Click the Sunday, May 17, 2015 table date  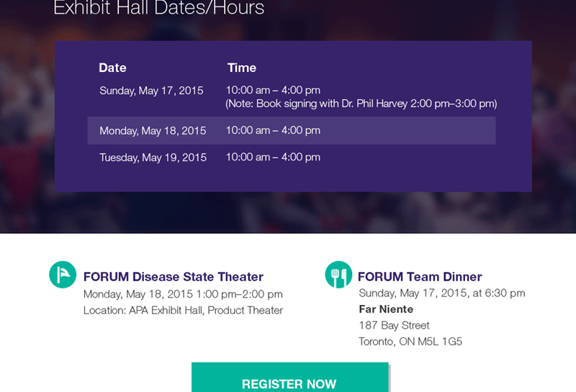151,91
